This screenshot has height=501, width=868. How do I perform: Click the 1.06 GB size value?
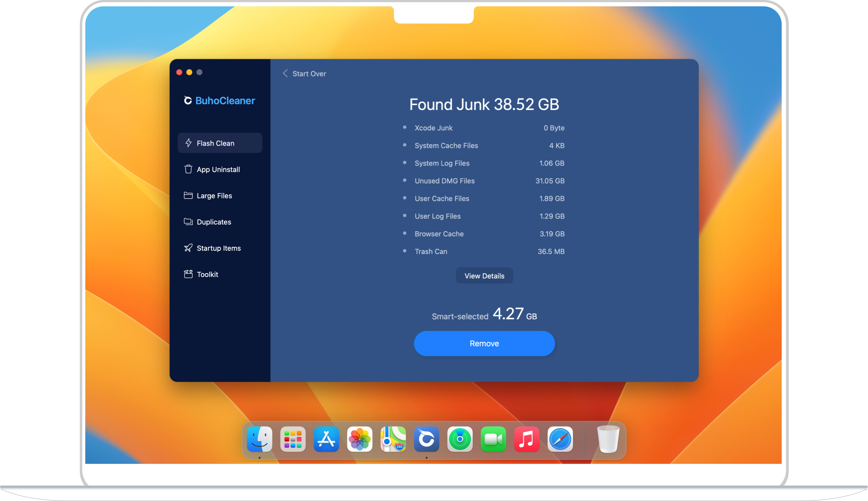click(552, 163)
